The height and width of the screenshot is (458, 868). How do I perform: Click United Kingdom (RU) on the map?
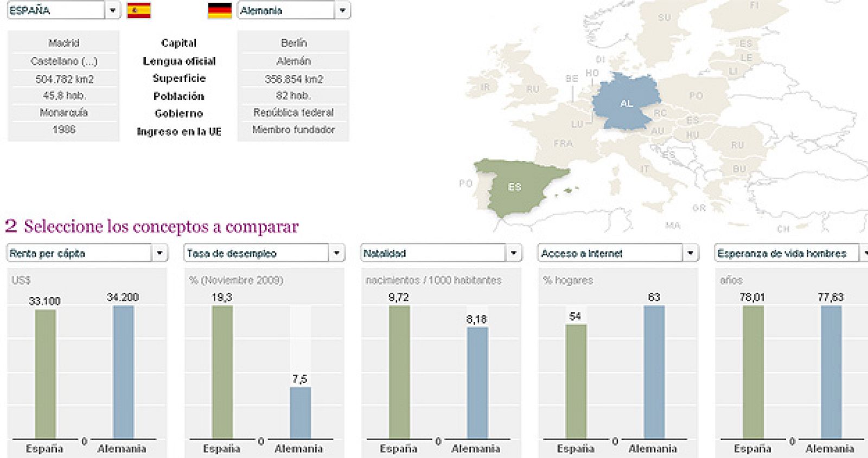click(532, 89)
